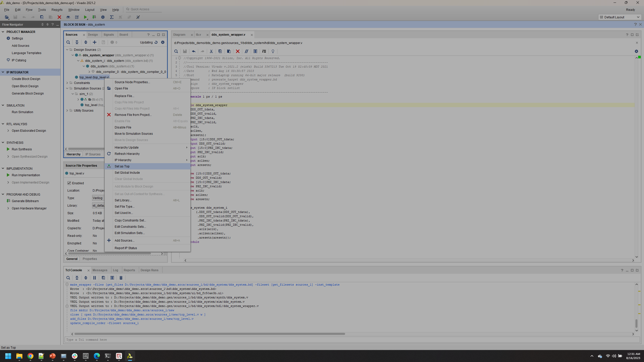Close the dds_system_wrapper.v editor tab
644x362 pixels.
point(252,35)
